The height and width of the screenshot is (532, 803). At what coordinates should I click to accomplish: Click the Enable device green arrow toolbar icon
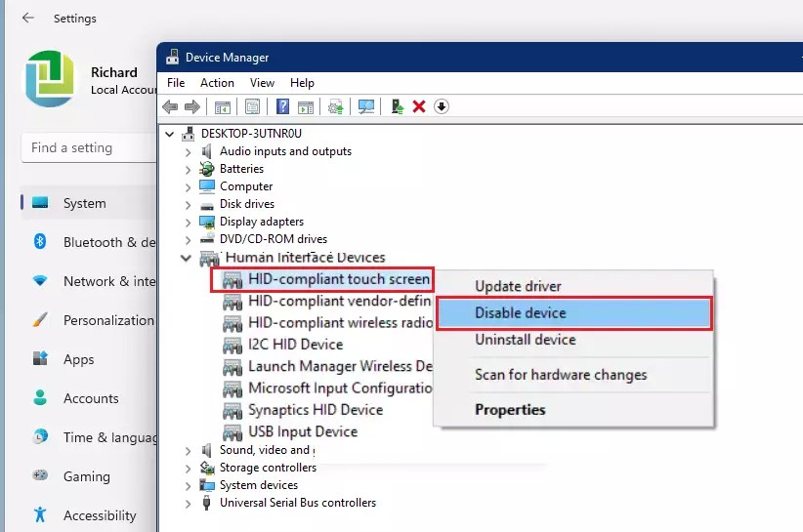pos(397,106)
